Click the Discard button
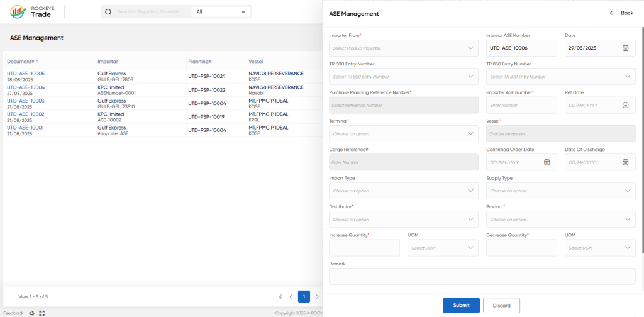The height and width of the screenshot is (317, 644). [501, 306]
